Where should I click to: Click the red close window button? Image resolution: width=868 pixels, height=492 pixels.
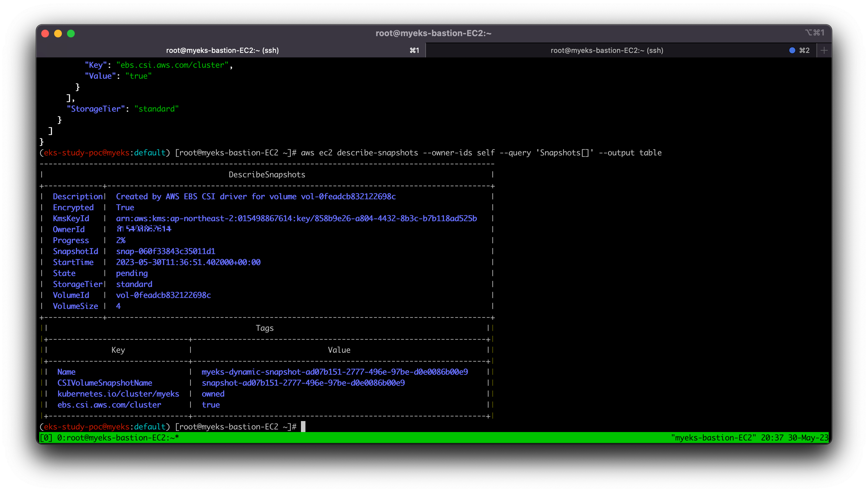pyautogui.click(x=45, y=34)
